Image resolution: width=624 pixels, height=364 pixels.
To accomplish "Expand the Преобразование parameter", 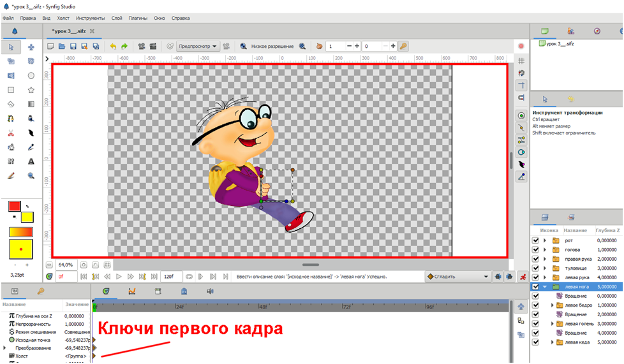I will [4, 348].
